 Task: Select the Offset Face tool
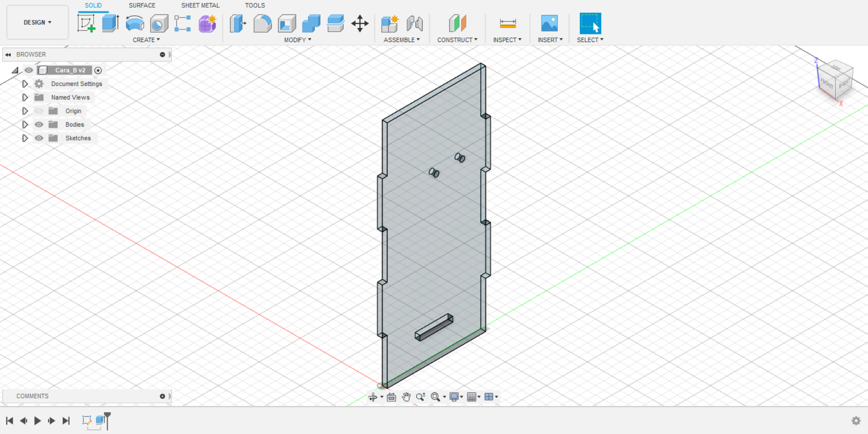pos(335,23)
